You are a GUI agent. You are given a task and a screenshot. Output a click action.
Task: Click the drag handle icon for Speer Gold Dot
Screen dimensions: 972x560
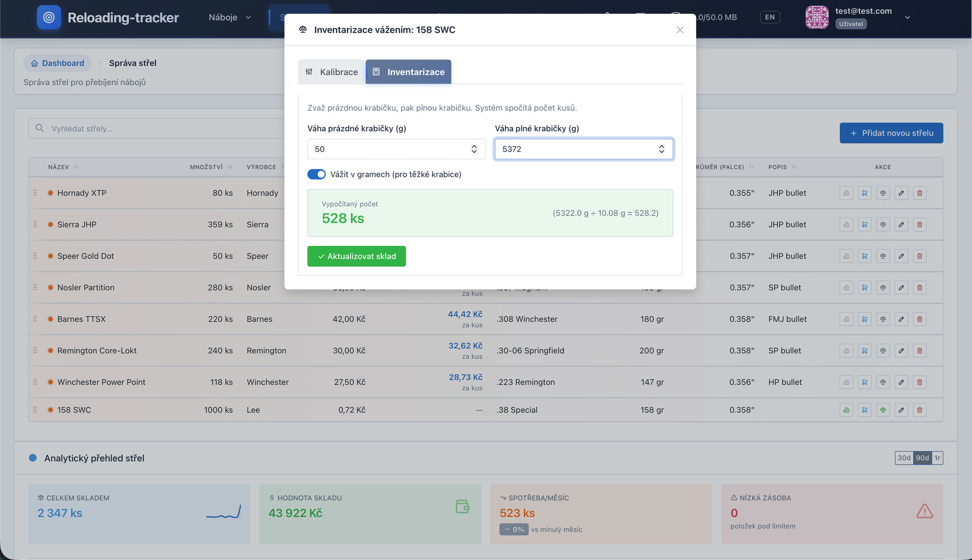coord(35,256)
